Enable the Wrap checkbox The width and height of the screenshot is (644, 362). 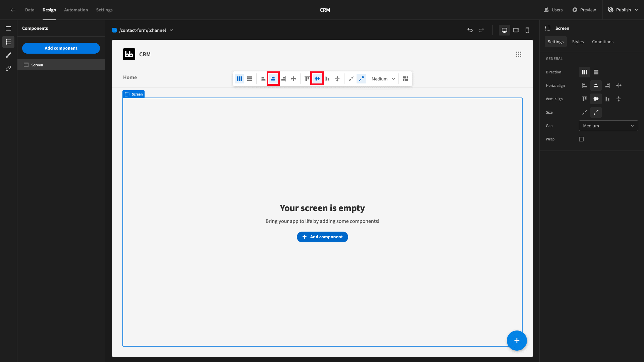tap(581, 139)
